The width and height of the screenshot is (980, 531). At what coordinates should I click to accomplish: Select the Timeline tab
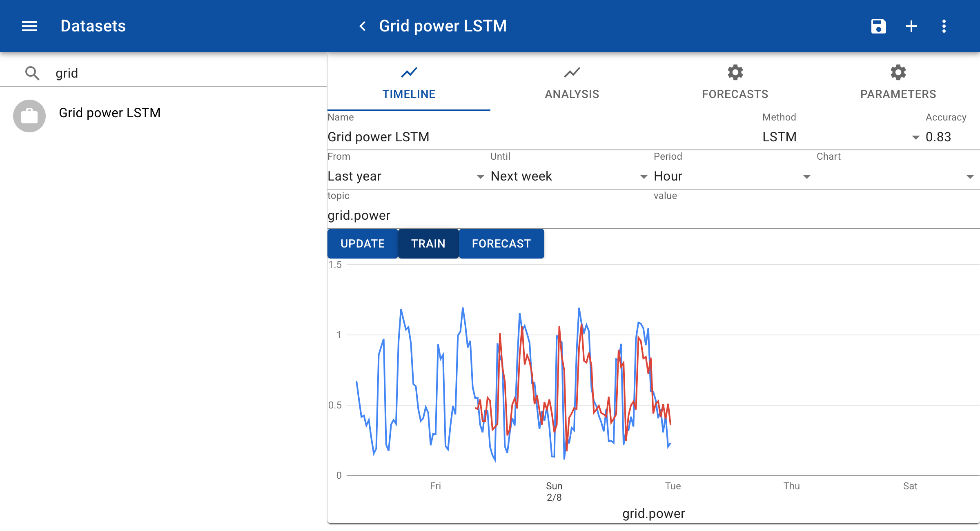coord(409,83)
